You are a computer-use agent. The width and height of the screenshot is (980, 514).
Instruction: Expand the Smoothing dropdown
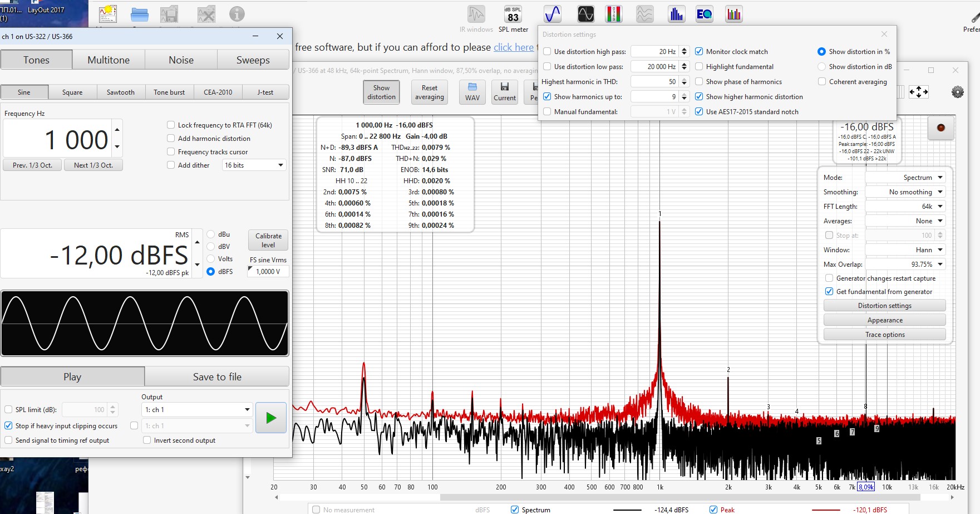[x=905, y=192]
